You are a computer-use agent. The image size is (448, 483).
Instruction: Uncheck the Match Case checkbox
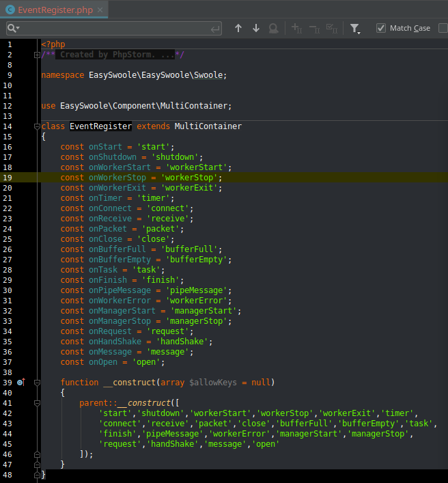point(381,28)
